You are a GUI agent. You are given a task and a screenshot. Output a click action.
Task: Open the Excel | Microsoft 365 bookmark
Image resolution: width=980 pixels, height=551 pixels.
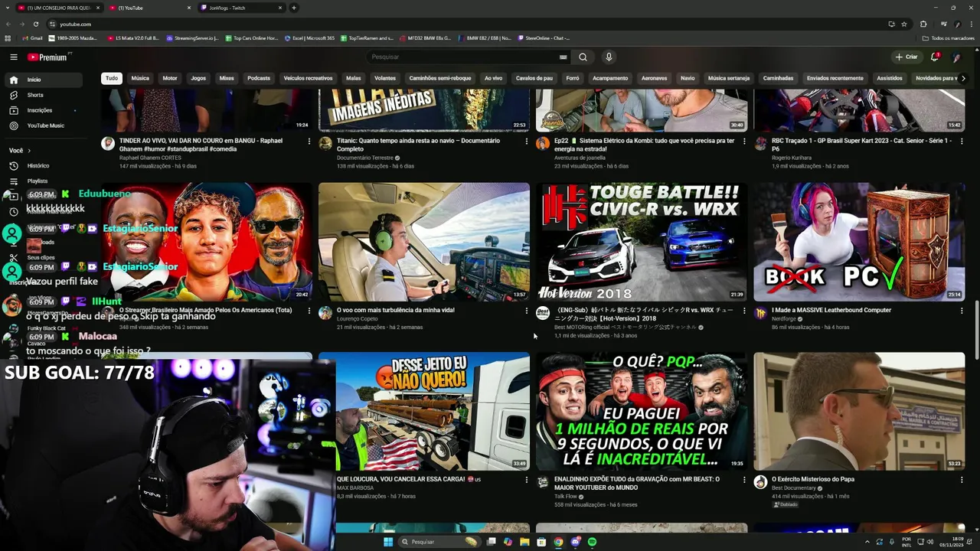tap(309, 38)
